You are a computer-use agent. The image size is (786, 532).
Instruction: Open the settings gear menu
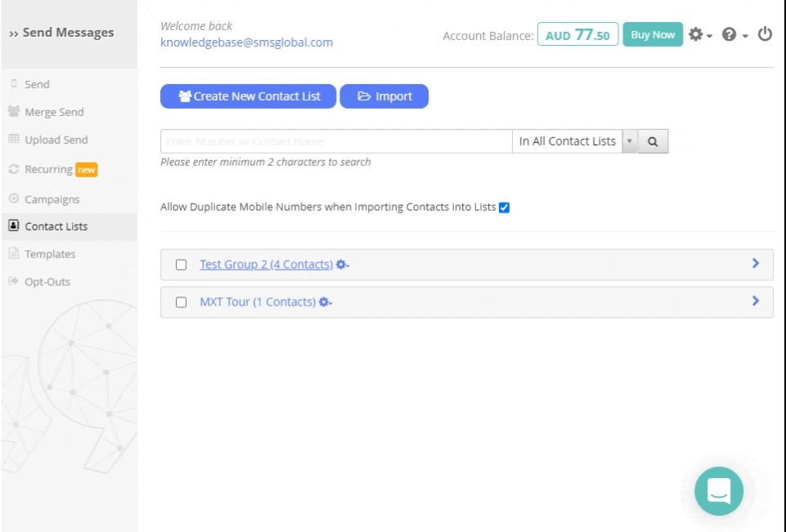click(698, 34)
